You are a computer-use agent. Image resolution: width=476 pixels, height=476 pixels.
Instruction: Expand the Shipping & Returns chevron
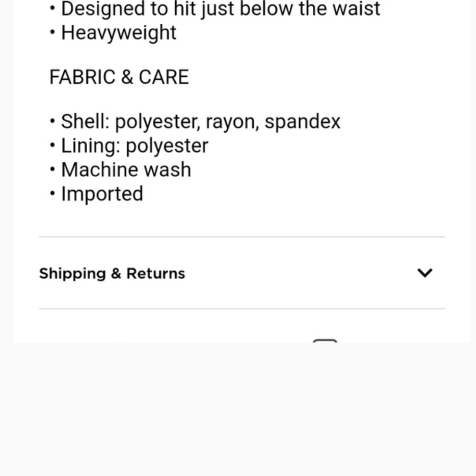(425, 273)
